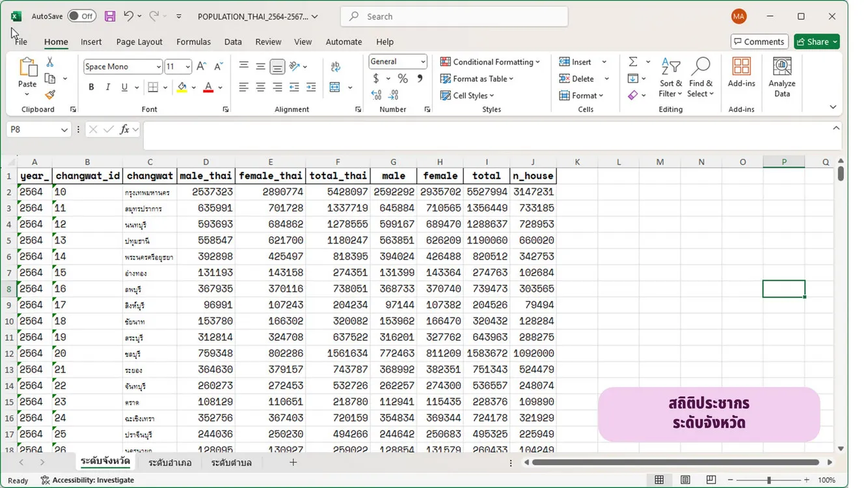Toggle Bottom Align vertical alignment
The width and height of the screenshot is (868, 488).
point(277,66)
